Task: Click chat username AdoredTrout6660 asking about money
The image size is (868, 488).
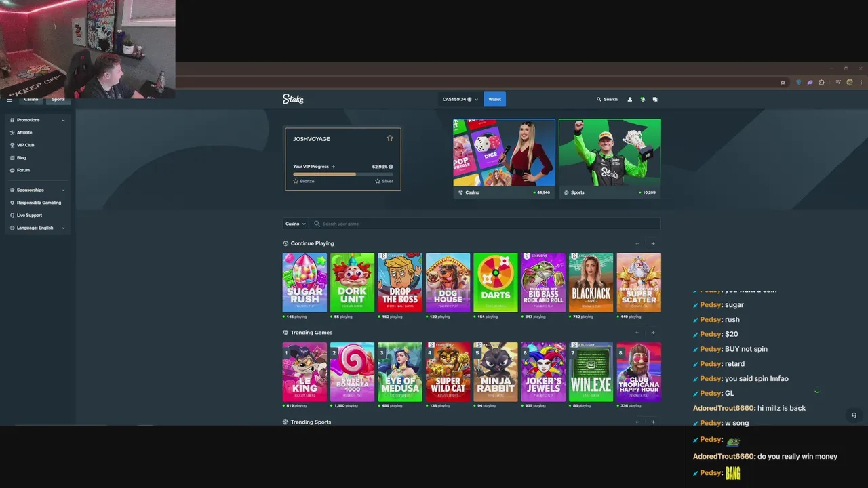Action: 724,456
